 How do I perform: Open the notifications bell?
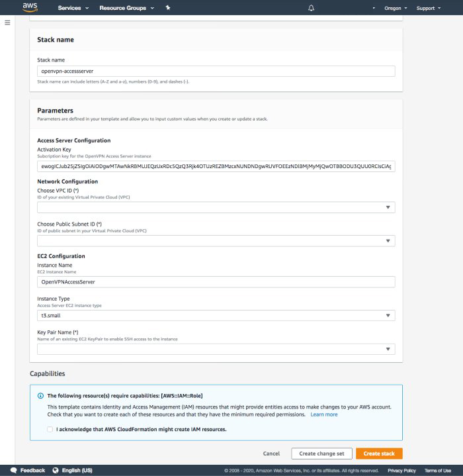[x=311, y=8]
